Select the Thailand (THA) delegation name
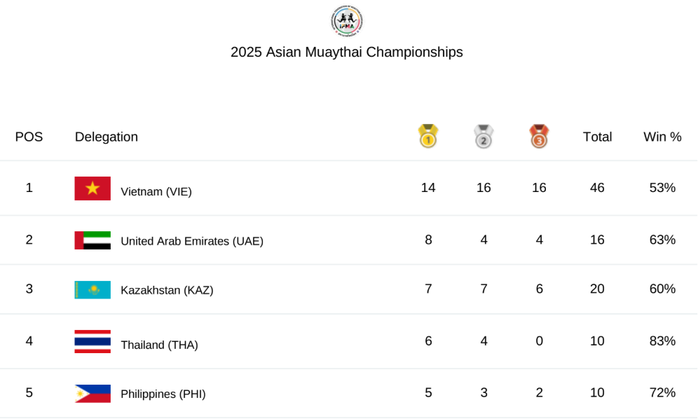The height and width of the screenshot is (419, 698). (159, 345)
